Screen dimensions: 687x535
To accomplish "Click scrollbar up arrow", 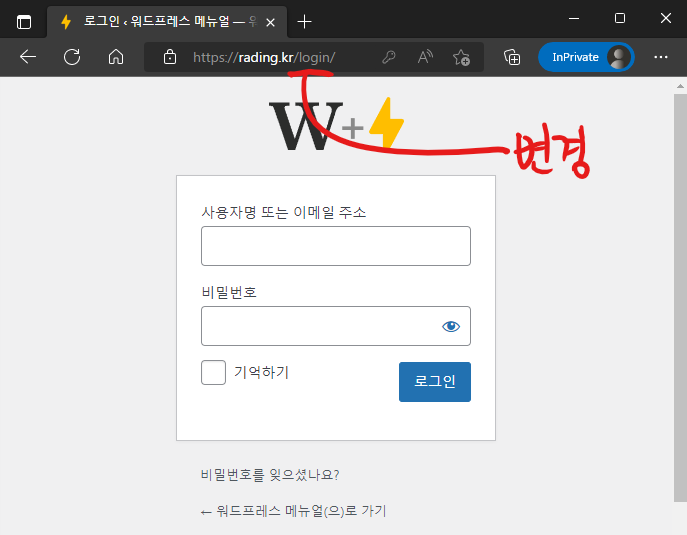I will point(680,86).
